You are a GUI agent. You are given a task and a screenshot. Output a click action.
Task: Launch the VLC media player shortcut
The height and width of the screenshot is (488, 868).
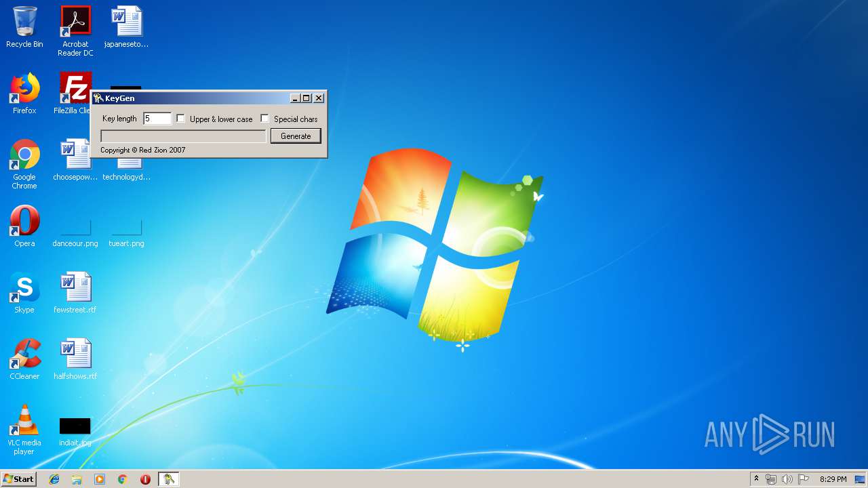pos(24,430)
